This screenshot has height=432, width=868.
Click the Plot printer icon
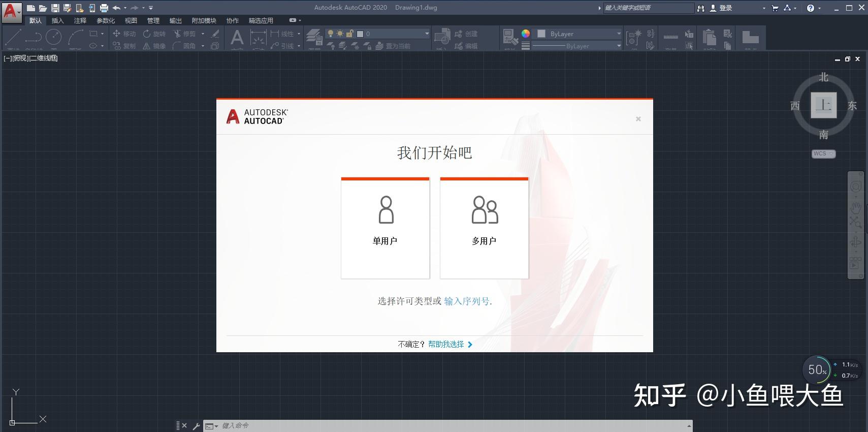(x=104, y=8)
